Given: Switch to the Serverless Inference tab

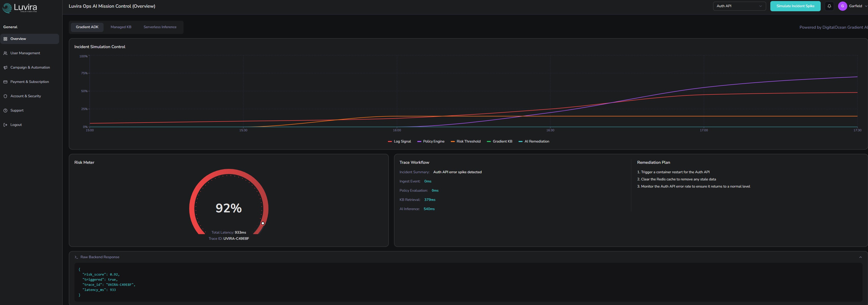Looking at the screenshot, I should pos(160,27).
